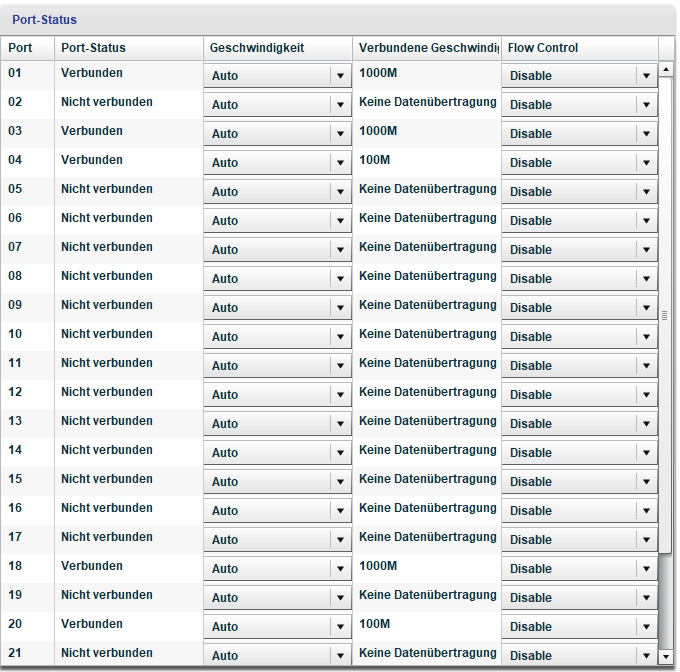Click speed dropdown arrow for port 18
This screenshot has height=672, width=680.
[x=340, y=569]
